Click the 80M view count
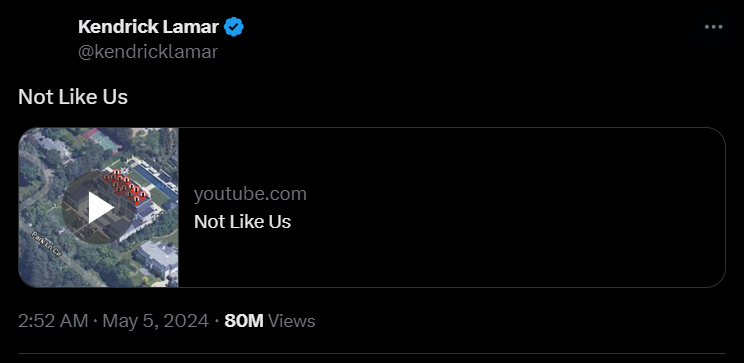 tap(244, 321)
